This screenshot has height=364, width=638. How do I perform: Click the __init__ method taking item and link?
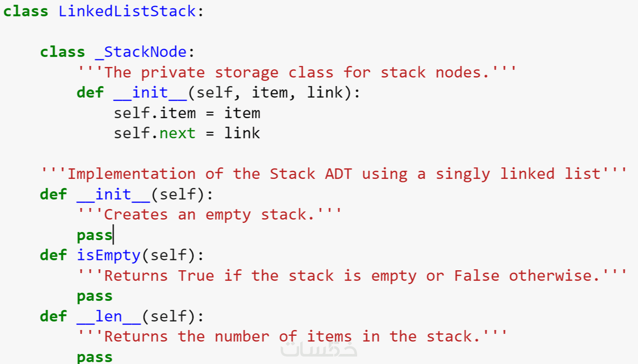coord(150,92)
